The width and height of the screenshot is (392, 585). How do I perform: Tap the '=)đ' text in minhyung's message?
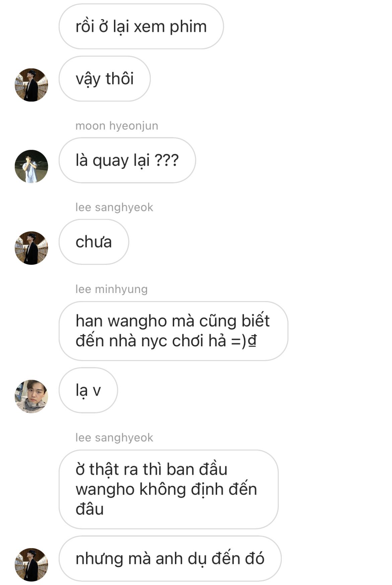244,341
